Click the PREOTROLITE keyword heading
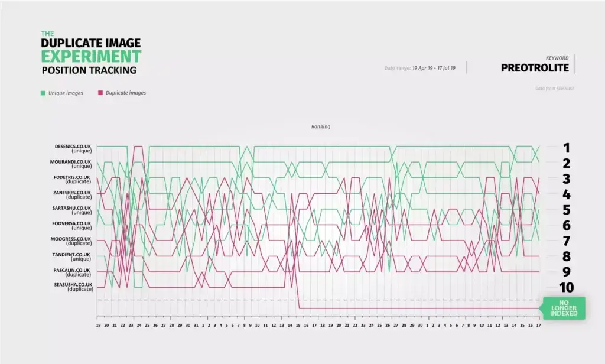 point(535,67)
